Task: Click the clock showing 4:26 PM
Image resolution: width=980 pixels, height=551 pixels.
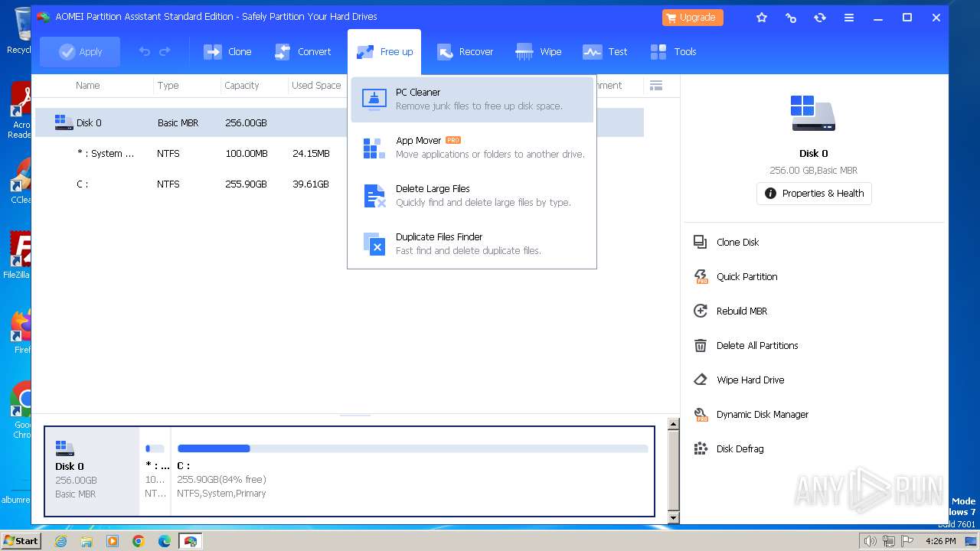Action: pyautogui.click(x=940, y=541)
